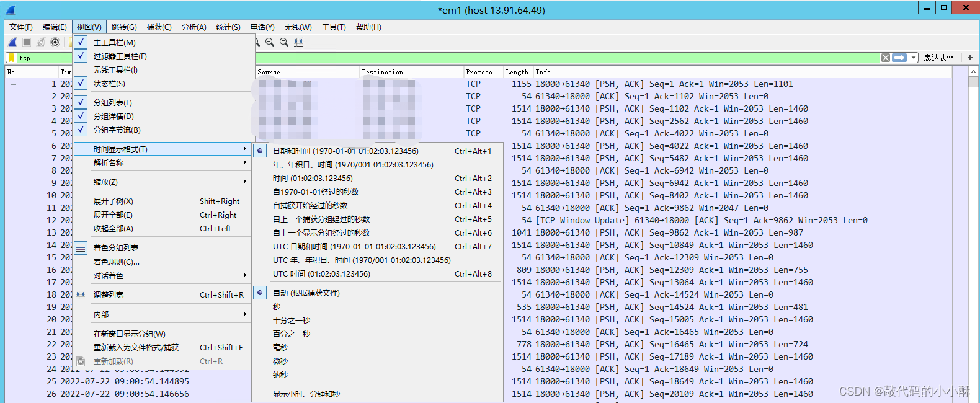980x403 pixels.
Task: Sort by the Length column header
Action: point(518,72)
